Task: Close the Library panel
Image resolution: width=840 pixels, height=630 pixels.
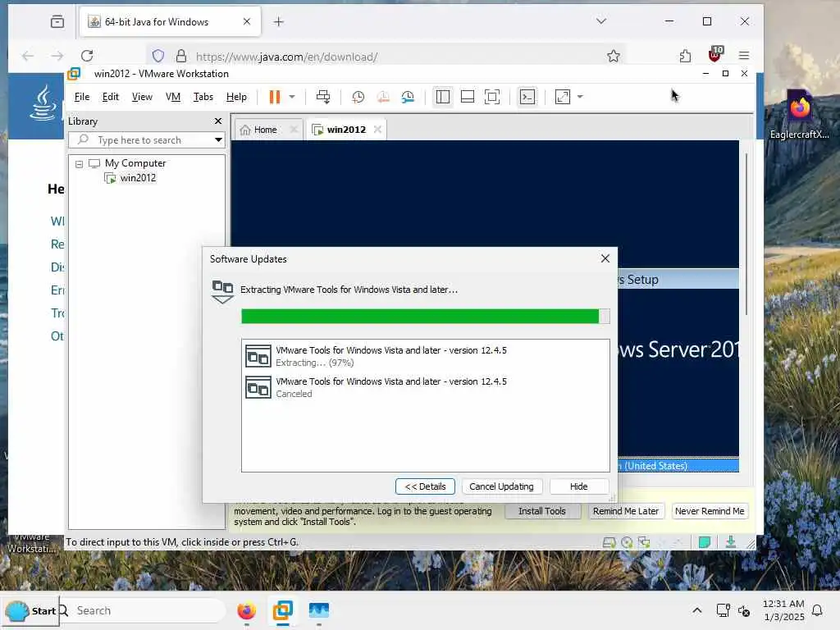Action: [x=218, y=121]
